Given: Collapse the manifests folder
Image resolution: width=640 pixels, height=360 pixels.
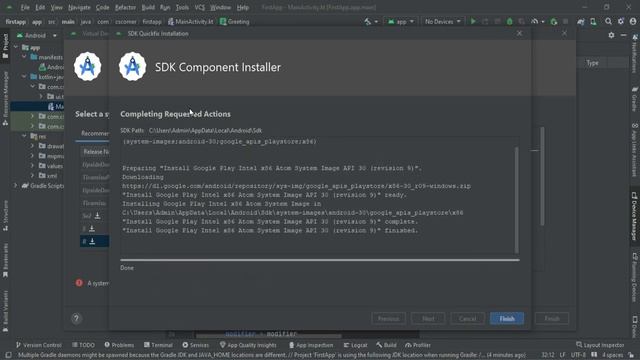Looking at the screenshot, I should pos(24,57).
